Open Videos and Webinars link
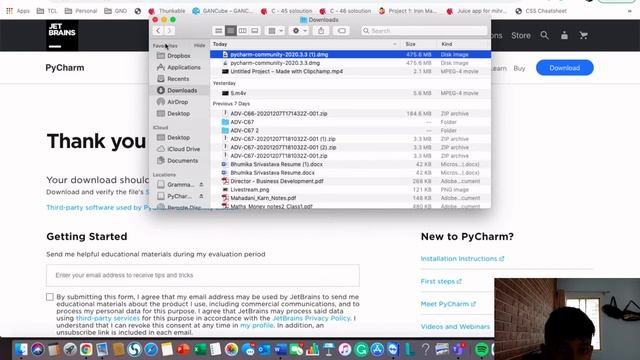640x360 pixels. tap(455, 327)
